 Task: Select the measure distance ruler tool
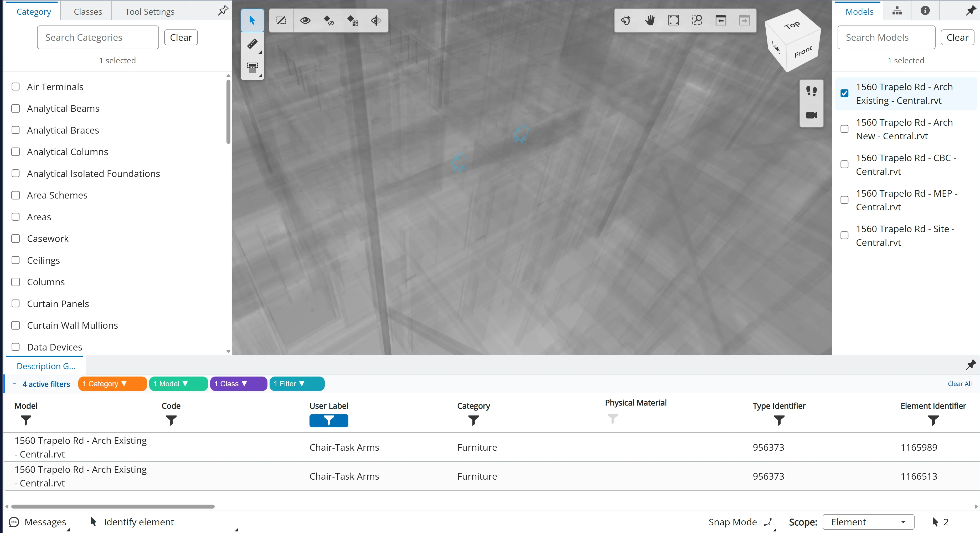point(252,44)
